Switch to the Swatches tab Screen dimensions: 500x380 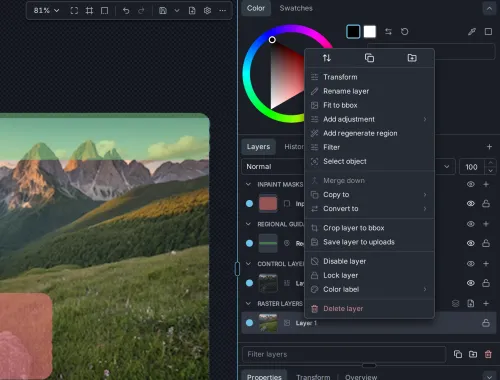coord(296,8)
